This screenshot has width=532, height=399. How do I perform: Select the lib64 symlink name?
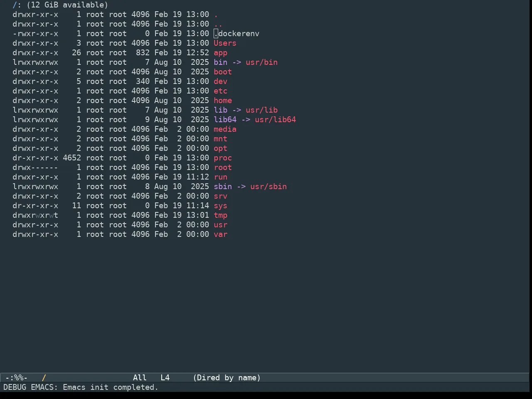coord(225,120)
